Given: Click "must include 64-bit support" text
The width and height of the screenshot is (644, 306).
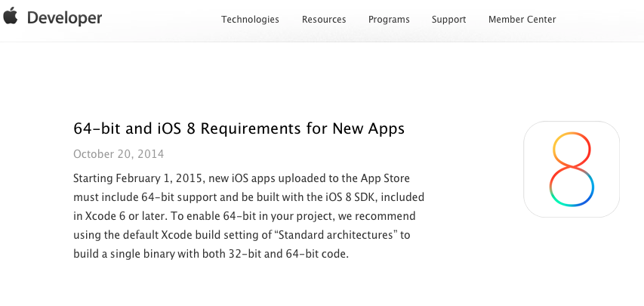Looking at the screenshot, I should 140,197.
